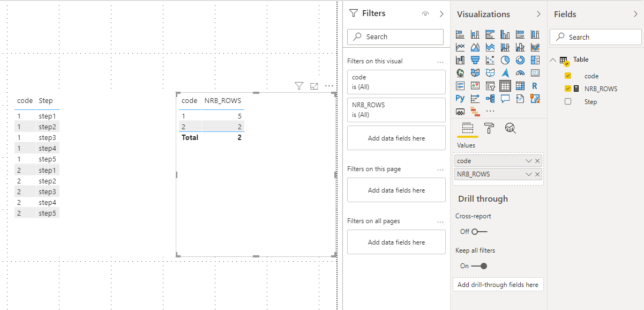The height and width of the screenshot is (310, 644).
Task: Select the Clustered column chart visual
Action: pos(505,34)
